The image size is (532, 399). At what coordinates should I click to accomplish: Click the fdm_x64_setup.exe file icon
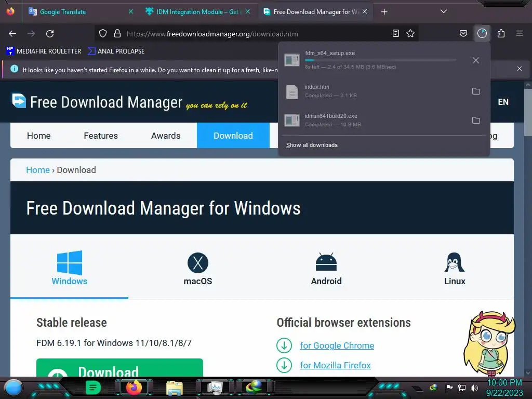click(292, 60)
